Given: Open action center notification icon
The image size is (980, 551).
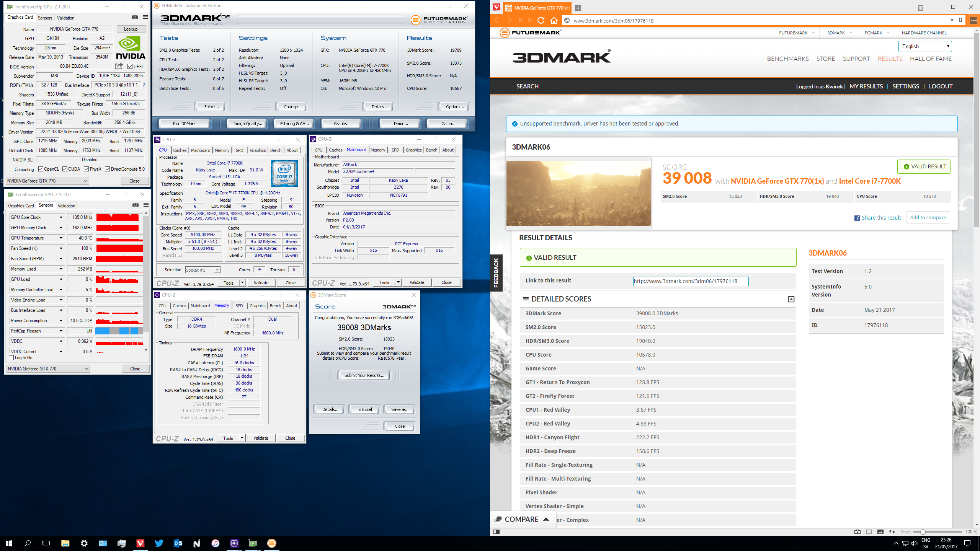Looking at the screenshot, I should [x=967, y=543].
